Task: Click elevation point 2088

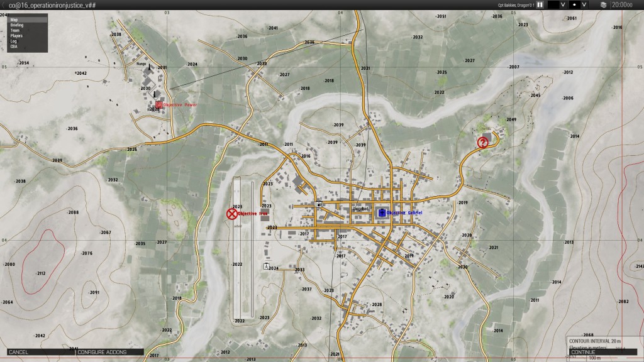Action: 73,212
